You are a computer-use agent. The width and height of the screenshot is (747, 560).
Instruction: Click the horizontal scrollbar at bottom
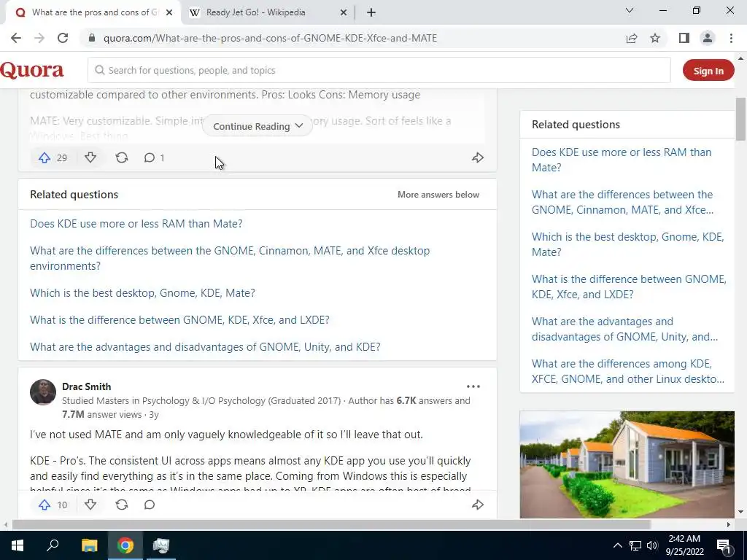click(x=331, y=524)
